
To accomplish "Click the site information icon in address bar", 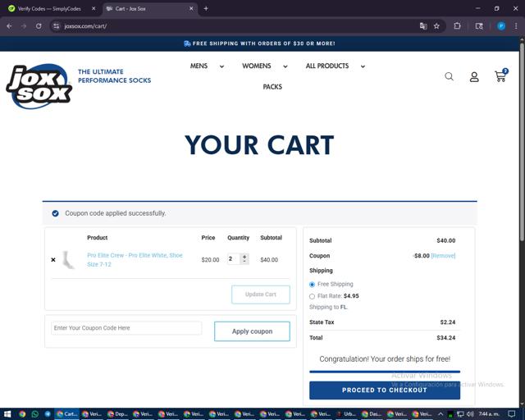I will click(x=57, y=26).
